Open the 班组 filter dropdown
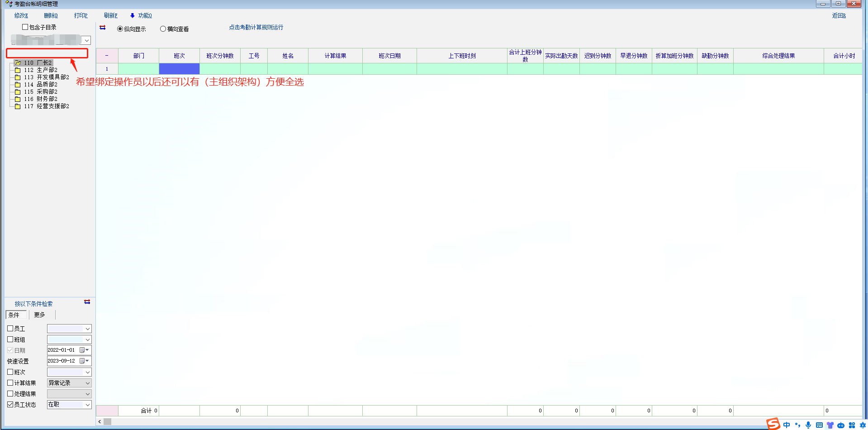Viewport: 868px width, 430px height. click(87, 339)
